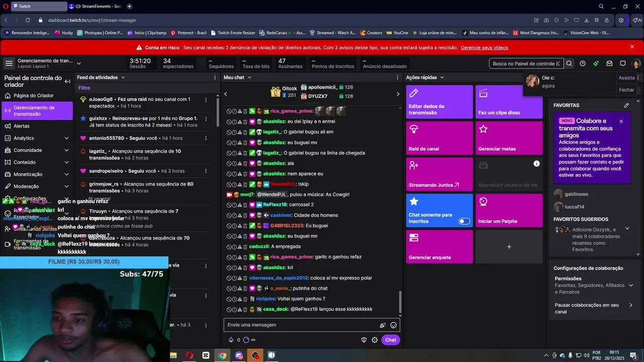Expand the Permissões collaboration setting
Image resolution: width=644 pixels, height=362 pixels.
click(x=630, y=286)
